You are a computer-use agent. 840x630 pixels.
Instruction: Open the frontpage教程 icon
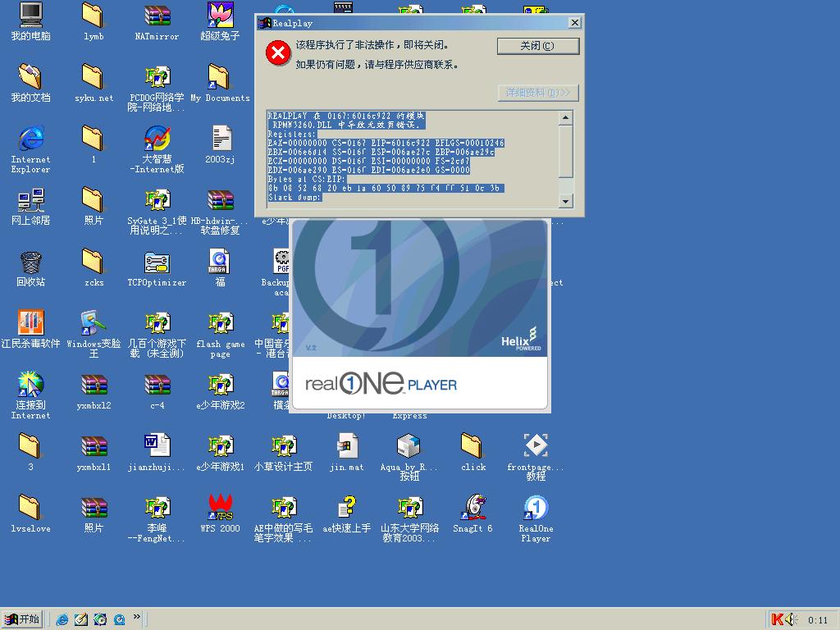click(x=536, y=445)
